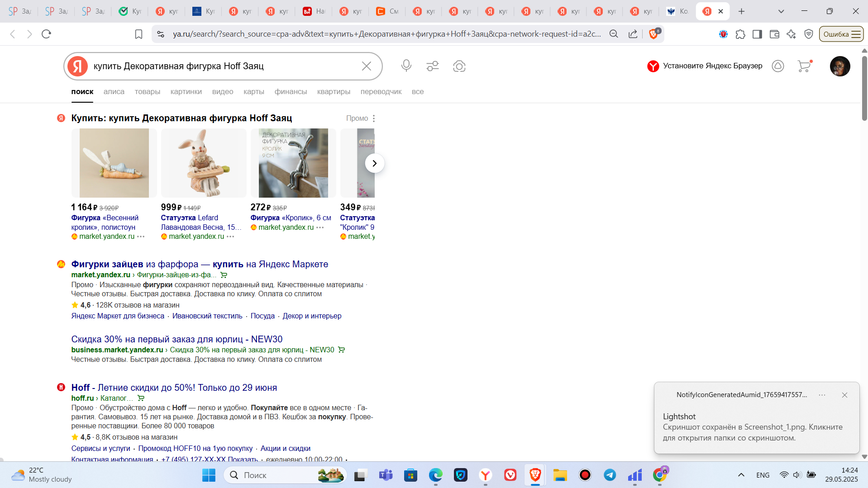Click the page vertical scrollbar

tap(864, 89)
